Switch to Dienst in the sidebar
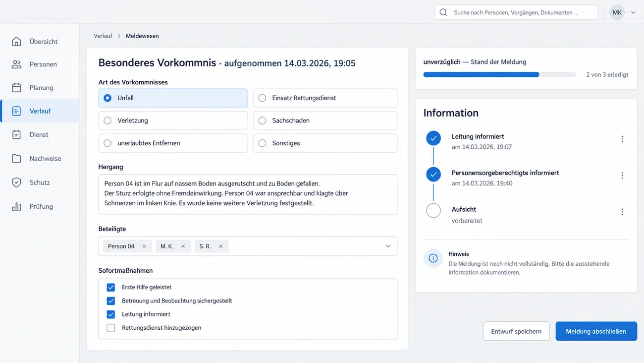The image size is (644, 363). click(40, 134)
